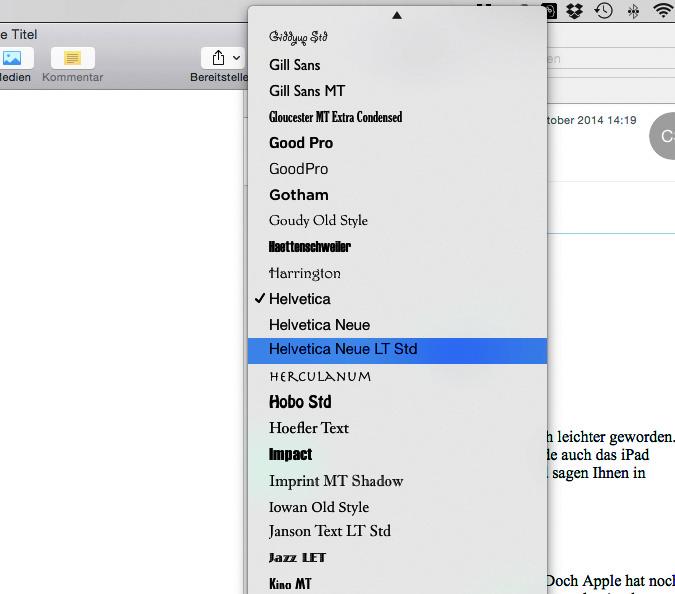Click the Bereitstellen label
The height and width of the screenshot is (594, 675).
click(x=219, y=77)
